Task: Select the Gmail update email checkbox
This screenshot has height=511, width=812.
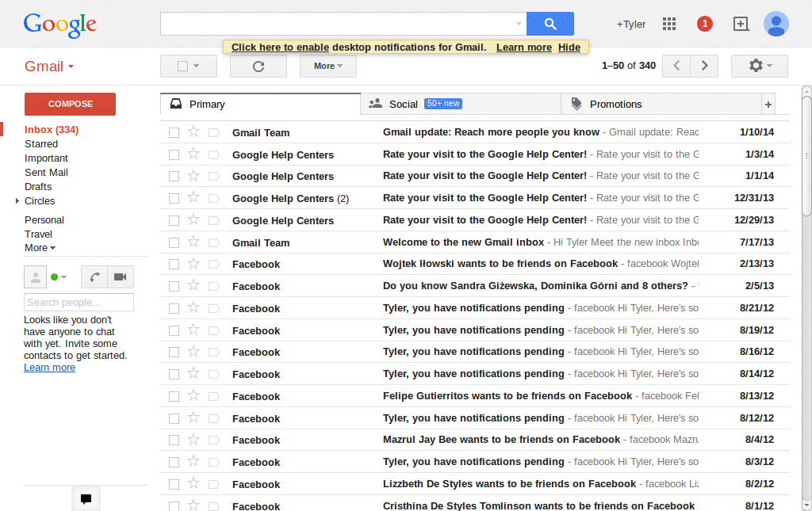Action: (174, 133)
